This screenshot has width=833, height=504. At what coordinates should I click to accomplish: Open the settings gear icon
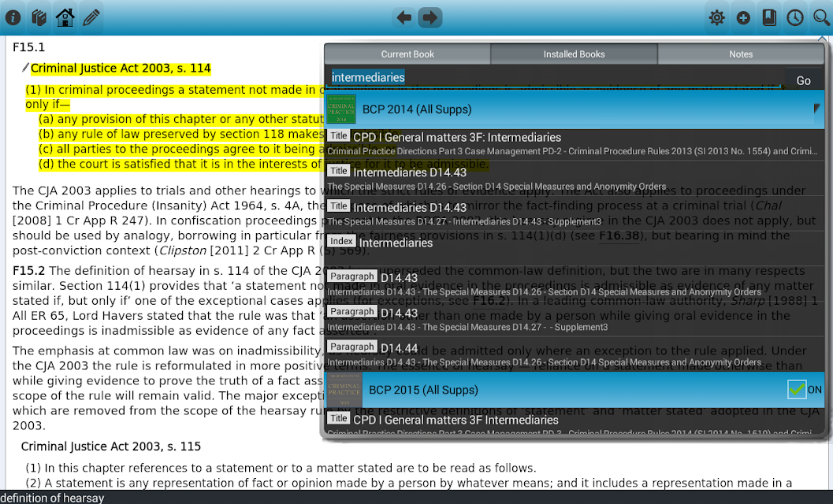(716, 17)
